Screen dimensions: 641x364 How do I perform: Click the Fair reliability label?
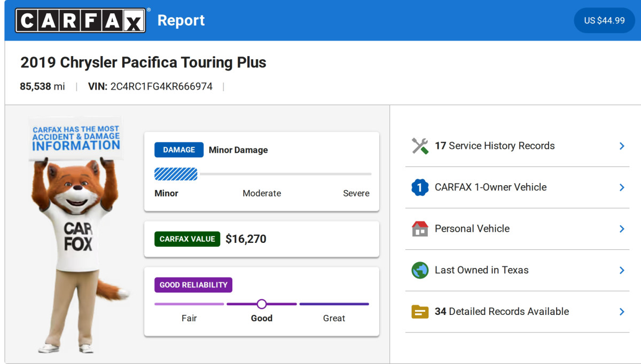(189, 318)
